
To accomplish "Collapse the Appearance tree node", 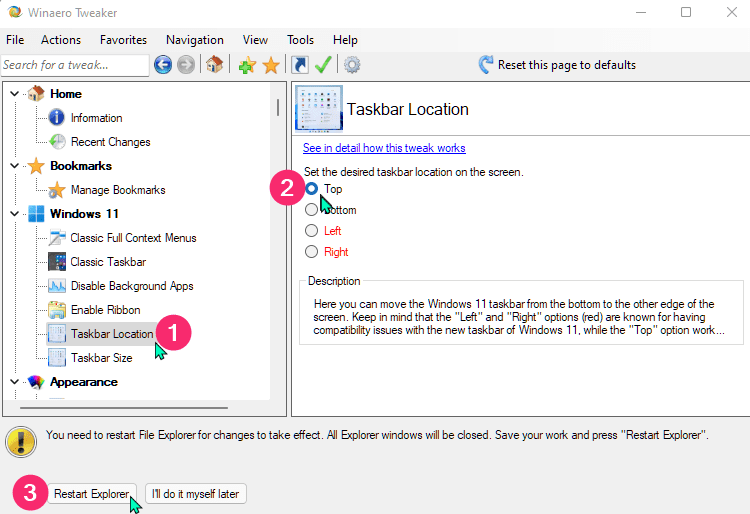I will click(x=15, y=382).
